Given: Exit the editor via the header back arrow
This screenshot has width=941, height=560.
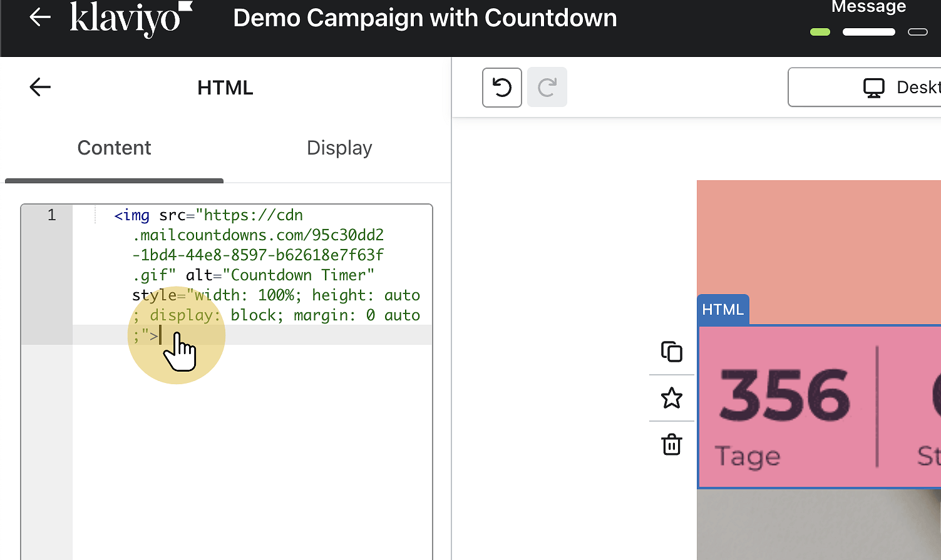Looking at the screenshot, I should [x=39, y=17].
